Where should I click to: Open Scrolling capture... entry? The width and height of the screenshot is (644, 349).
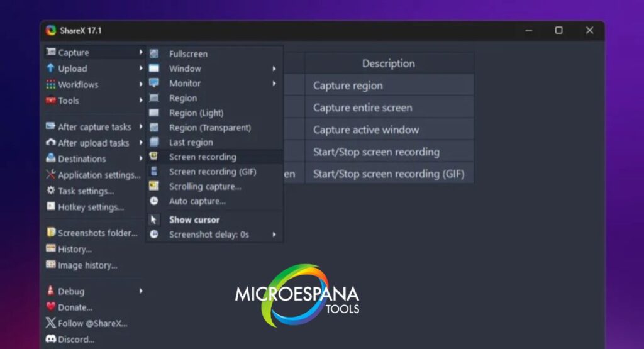click(x=215, y=186)
